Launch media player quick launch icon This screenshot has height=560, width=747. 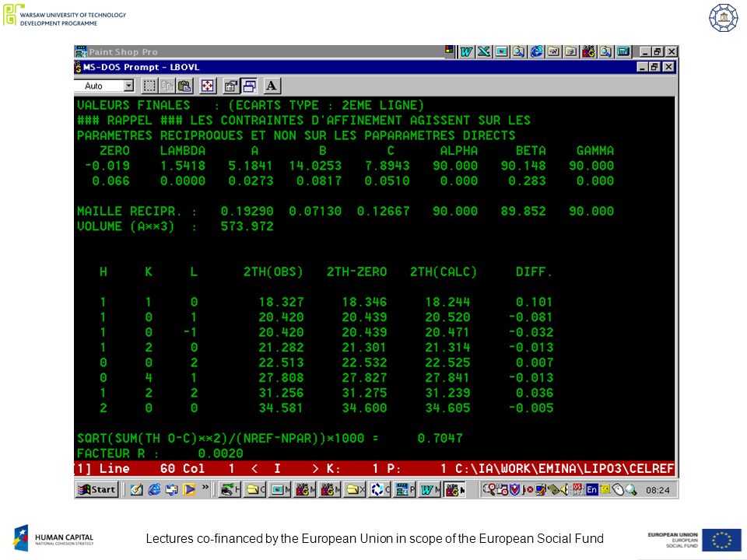(x=189, y=489)
